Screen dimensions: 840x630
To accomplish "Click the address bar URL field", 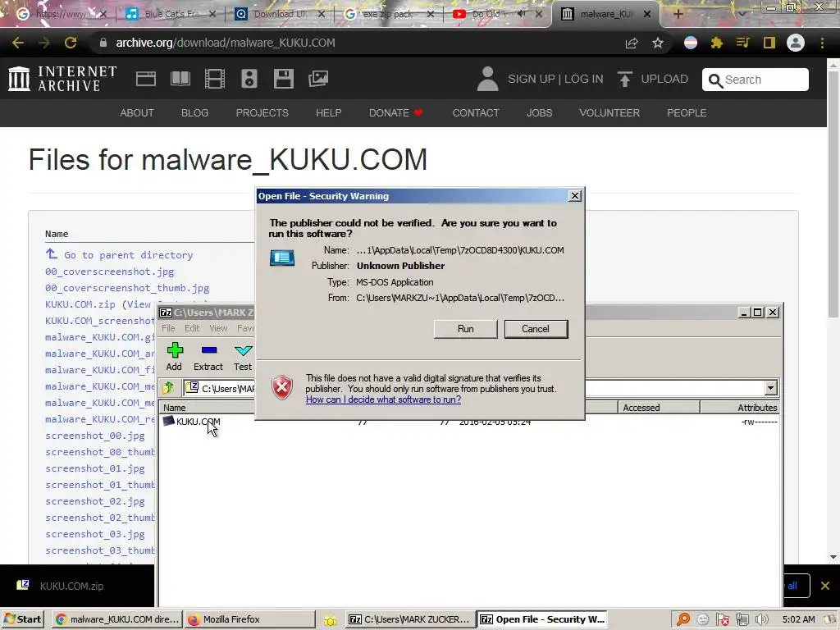I will pyautogui.click(x=354, y=43).
